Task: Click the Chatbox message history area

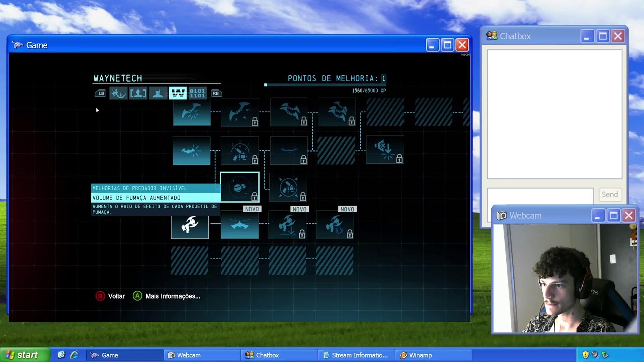Action: (554, 114)
